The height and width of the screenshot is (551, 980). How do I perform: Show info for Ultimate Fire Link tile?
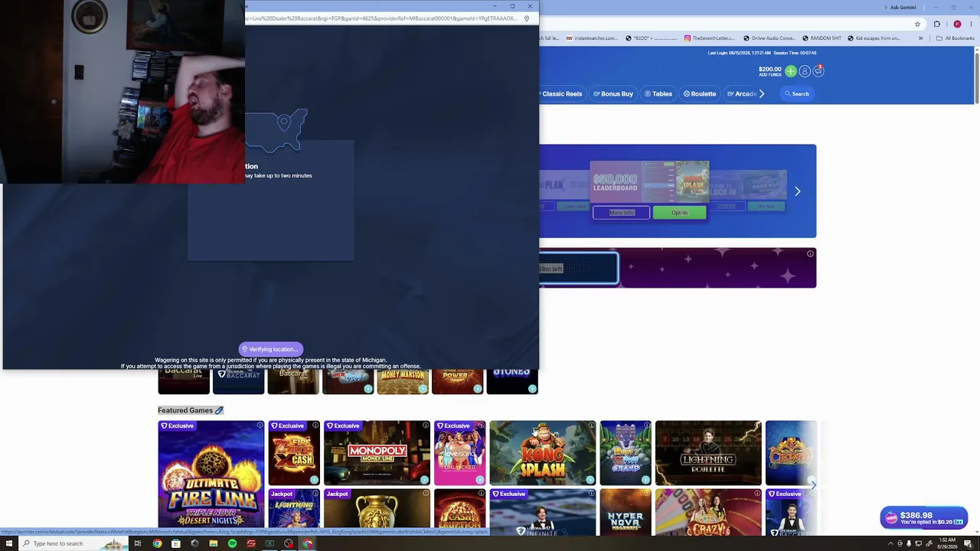tap(260, 425)
